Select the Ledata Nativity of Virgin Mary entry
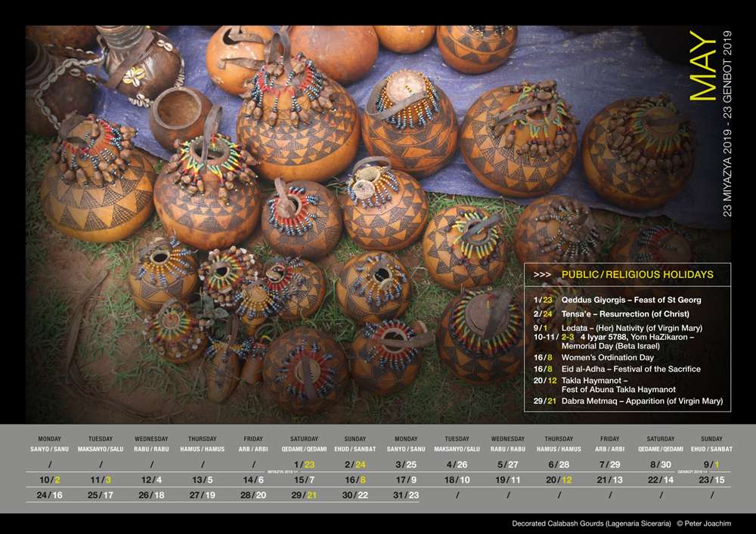The image size is (756, 534). [x=618, y=328]
